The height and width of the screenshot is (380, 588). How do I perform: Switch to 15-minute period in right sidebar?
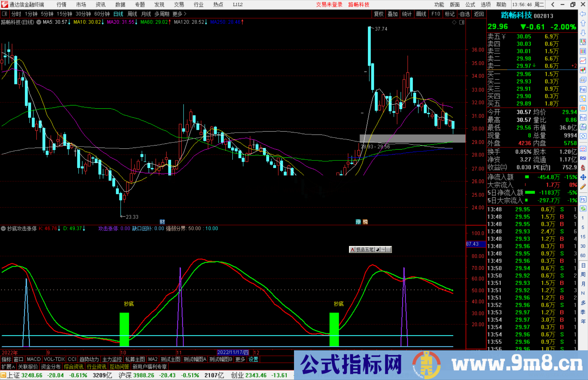tap(583, 237)
